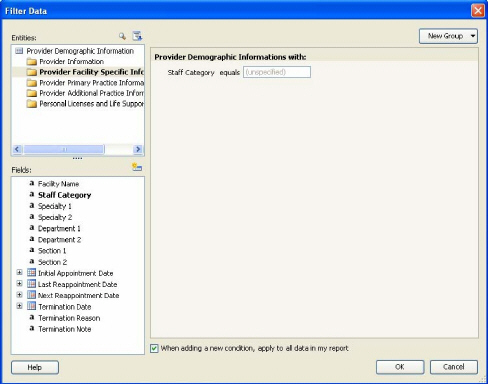Click the unspecified value input field
This screenshot has width=488, height=384.
277,72
